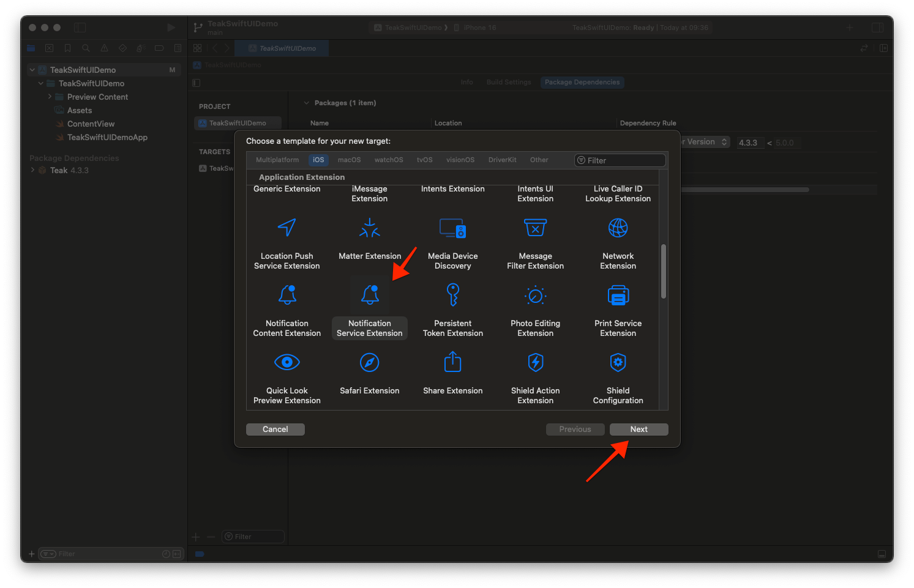The height and width of the screenshot is (588, 914).
Task: Click the targets Filter field
Action: pos(253,537)
